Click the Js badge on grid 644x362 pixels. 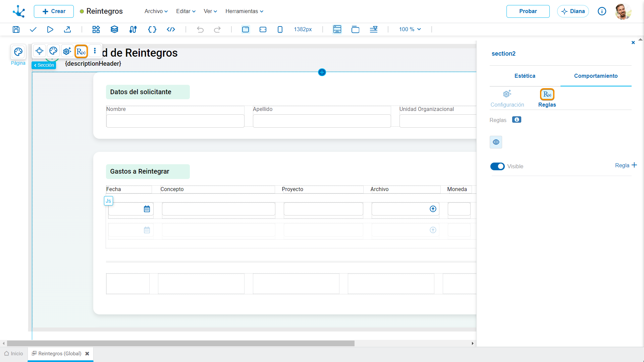[108, 201]
